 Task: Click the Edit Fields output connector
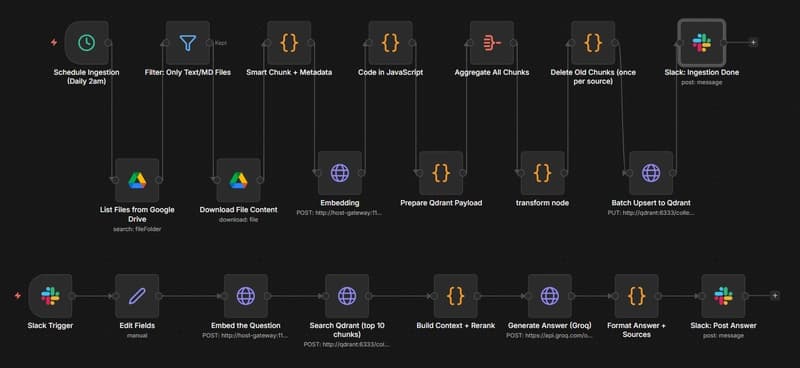pyautogui.click(x=159, y=296)
